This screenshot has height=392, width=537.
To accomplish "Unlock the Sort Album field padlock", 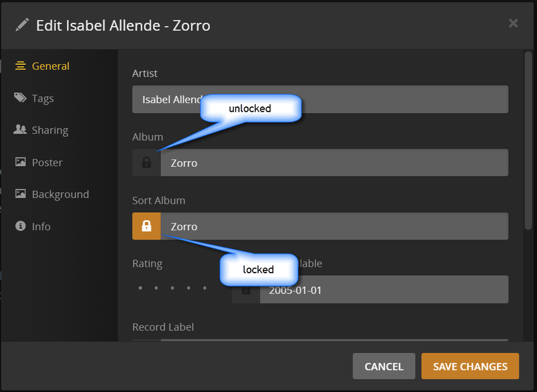I will tap(147, 227).
